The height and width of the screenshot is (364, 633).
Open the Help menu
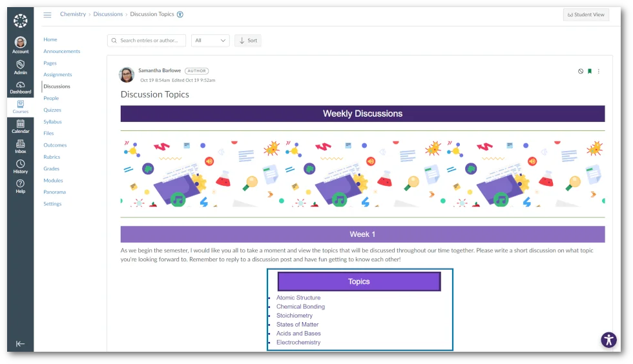point(20,187)
